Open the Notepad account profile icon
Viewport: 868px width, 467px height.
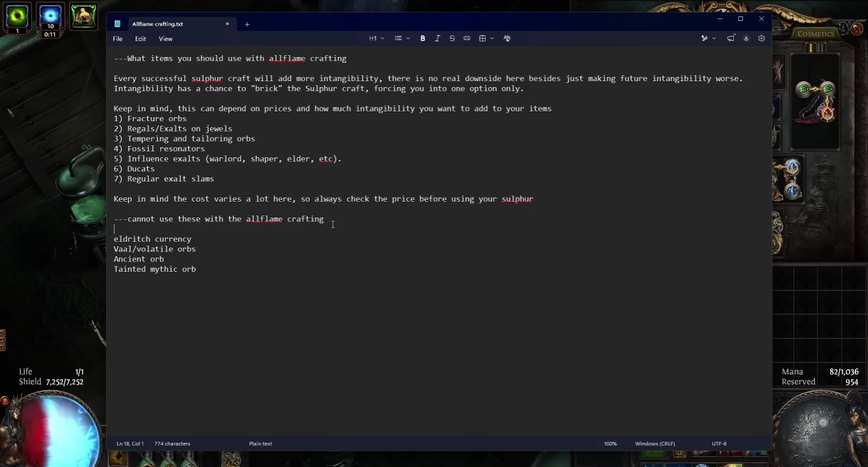click(x=745, y=39)
